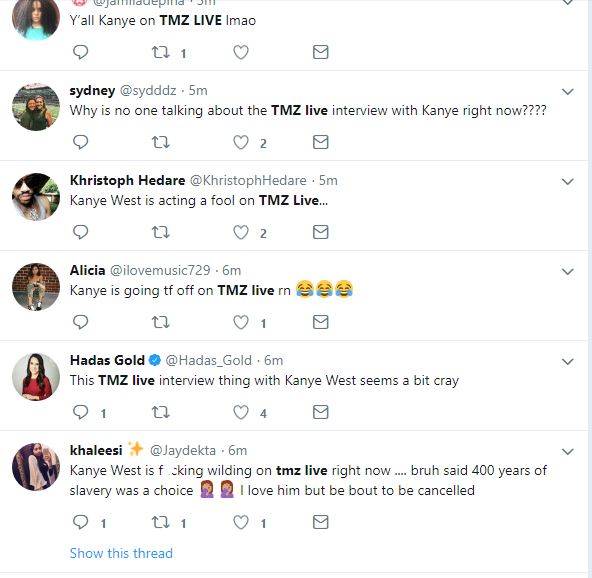Screen dimensions: 592x578
Task: Like the Hadas Gold tweet
Action: coord(240,412)
